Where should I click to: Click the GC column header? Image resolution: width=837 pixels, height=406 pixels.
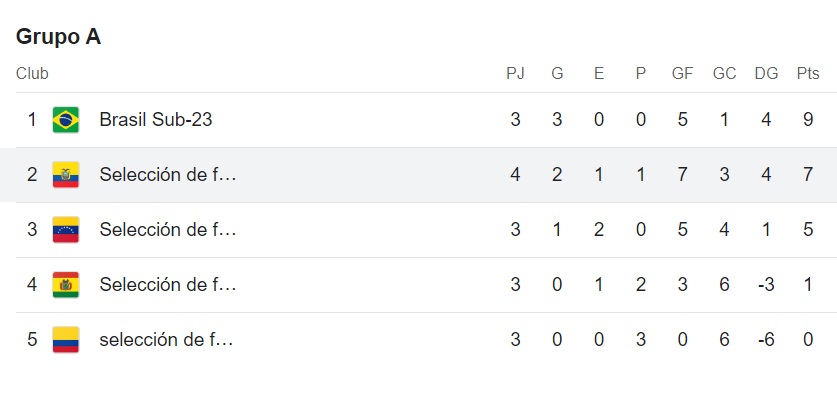(724, 73)
